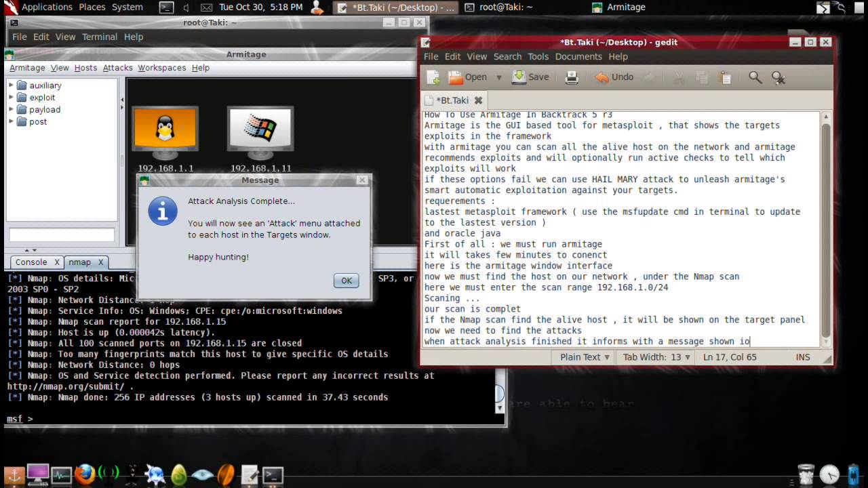
Task: Open the system monitor icon in dock
Action: (61, 475)
